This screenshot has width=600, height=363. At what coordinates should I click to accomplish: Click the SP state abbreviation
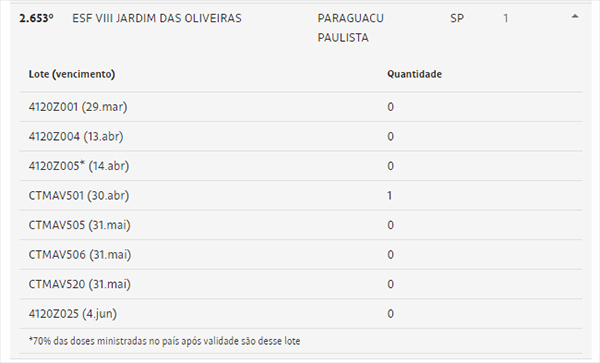[457, 18]
